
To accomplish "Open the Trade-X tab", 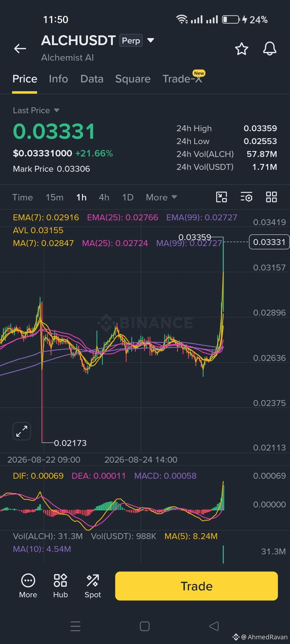I will pos(182,79).
